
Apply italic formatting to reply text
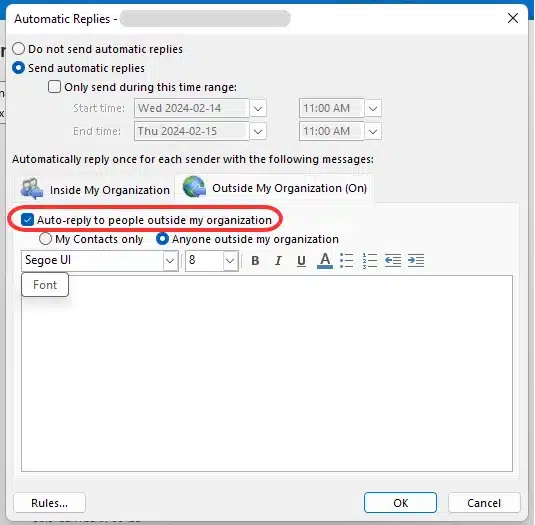point(278,261)
